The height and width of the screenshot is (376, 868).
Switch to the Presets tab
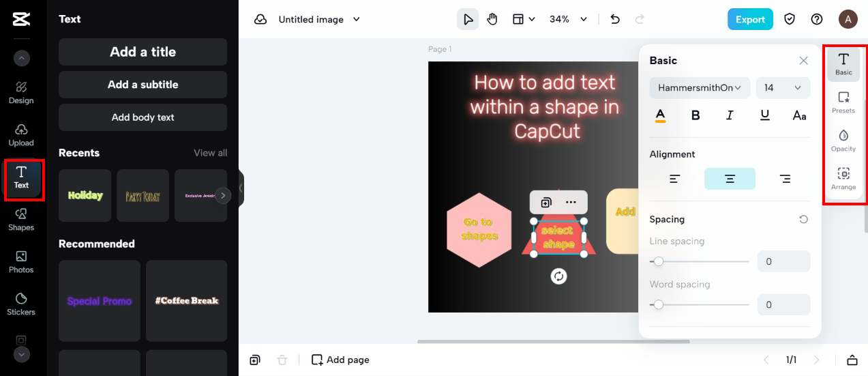[843, 102]
